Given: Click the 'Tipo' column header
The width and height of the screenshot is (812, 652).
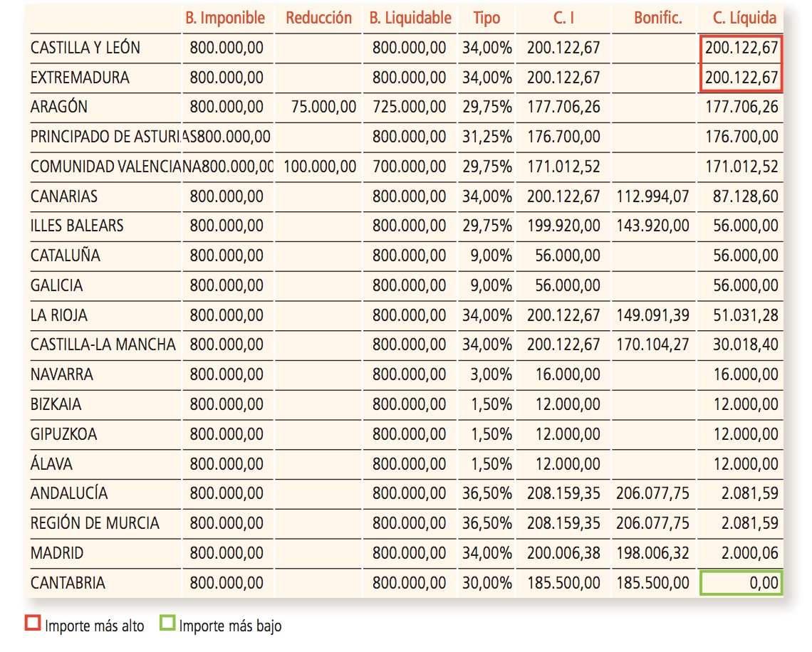Looking at the screenshot, I should [486, 18].
